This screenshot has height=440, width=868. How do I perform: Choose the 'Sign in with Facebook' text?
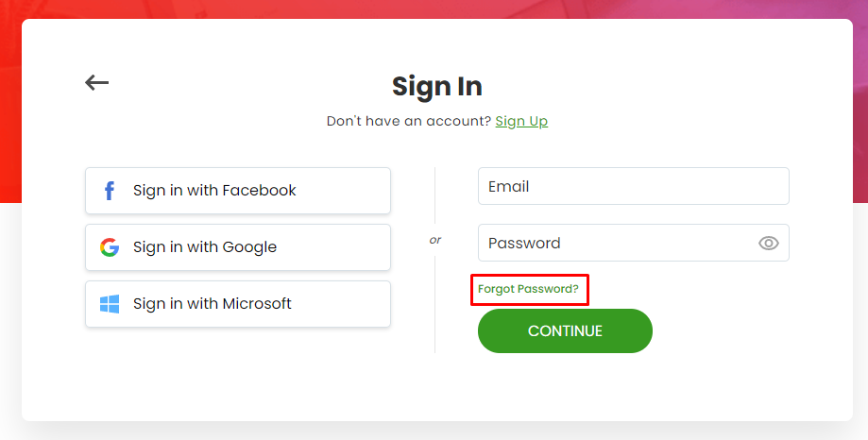[214, 191]
